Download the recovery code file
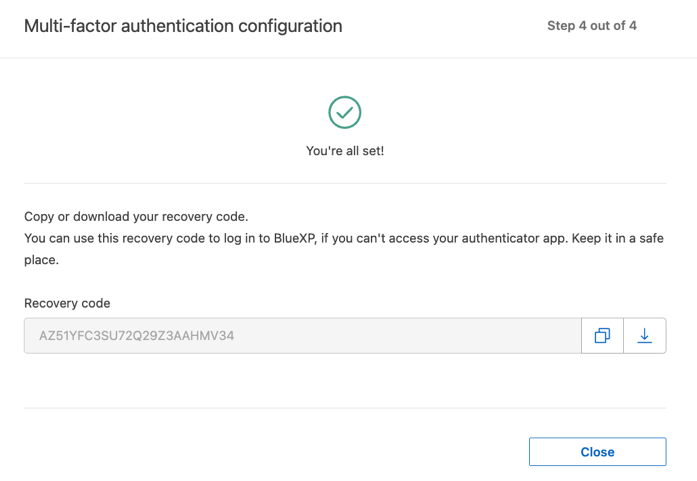The image size is (697, 481). (x=645, y=336)
